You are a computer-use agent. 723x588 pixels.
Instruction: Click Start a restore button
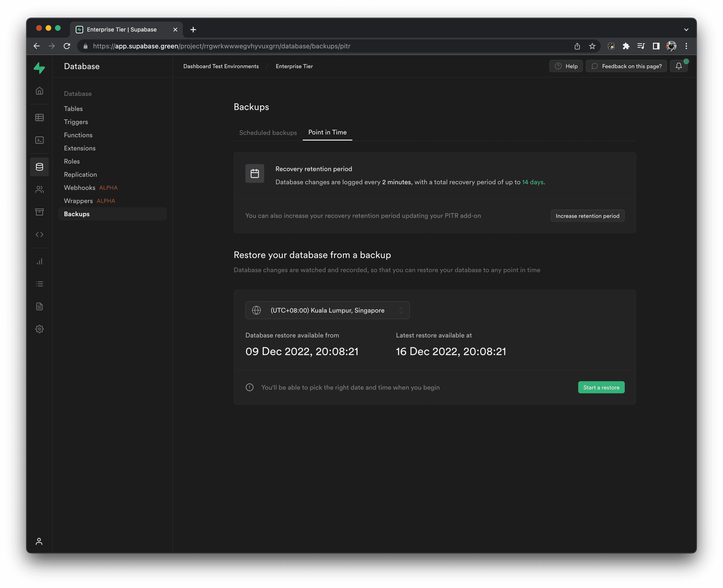601,388
